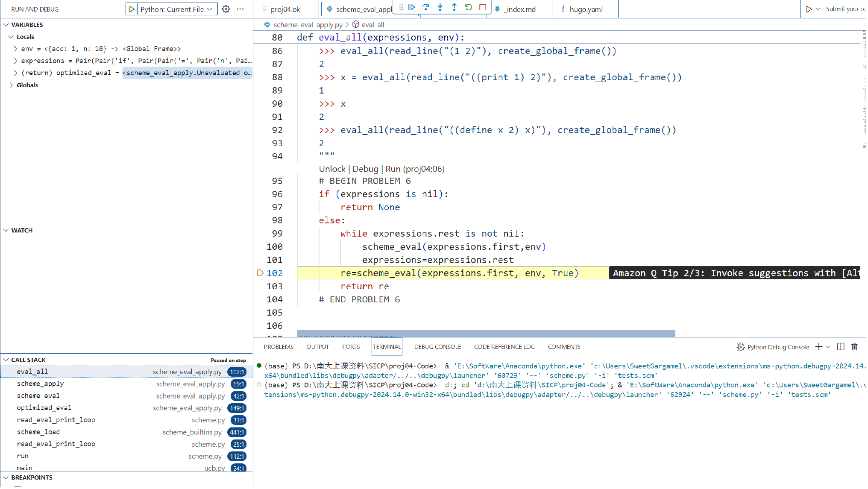Open the hugo.yaml editor tab
The height and width of the screenshot is (489, 868).
coord(586,9)
